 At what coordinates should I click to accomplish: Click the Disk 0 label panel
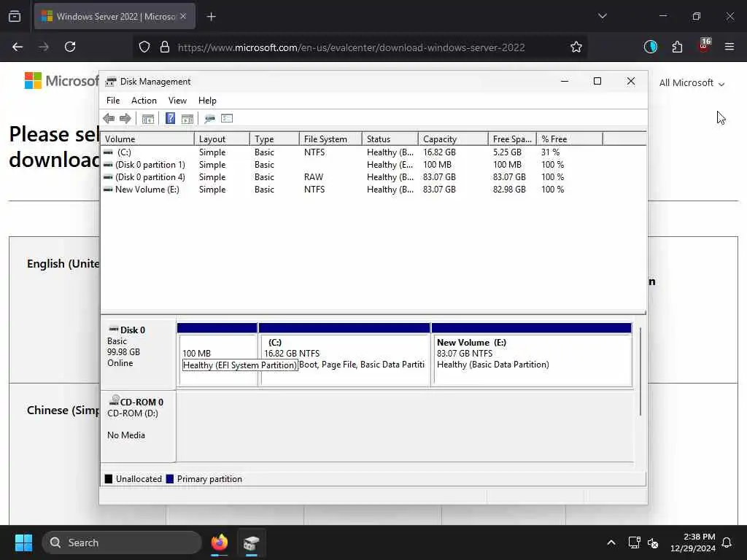[x=138, y=355]
